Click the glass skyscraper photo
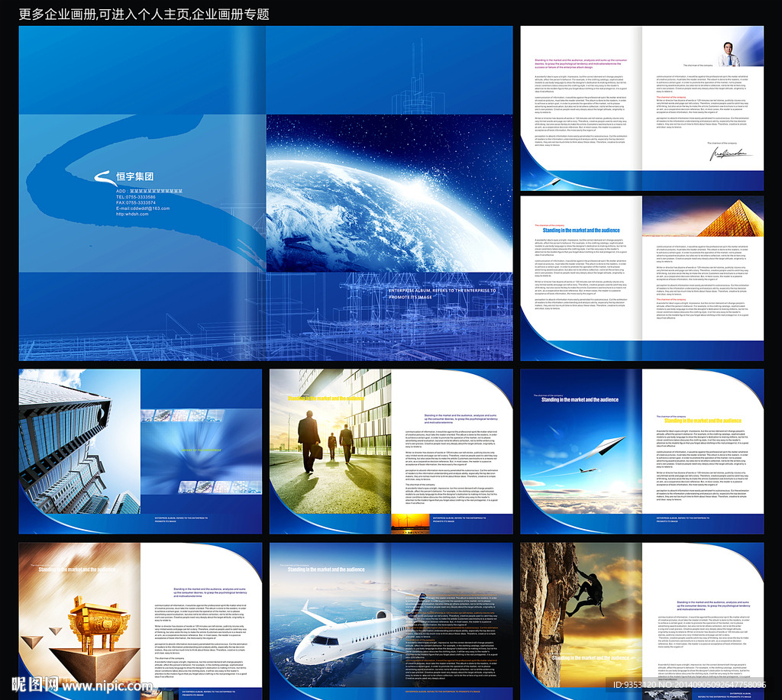Viewport: 782px width, 700px height. coord(79,441)
